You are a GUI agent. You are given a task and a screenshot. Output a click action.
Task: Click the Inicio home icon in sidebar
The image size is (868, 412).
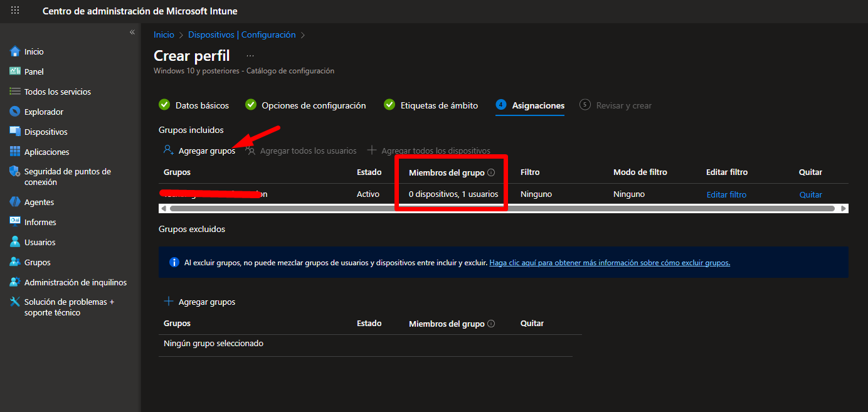tap(16, 51)
